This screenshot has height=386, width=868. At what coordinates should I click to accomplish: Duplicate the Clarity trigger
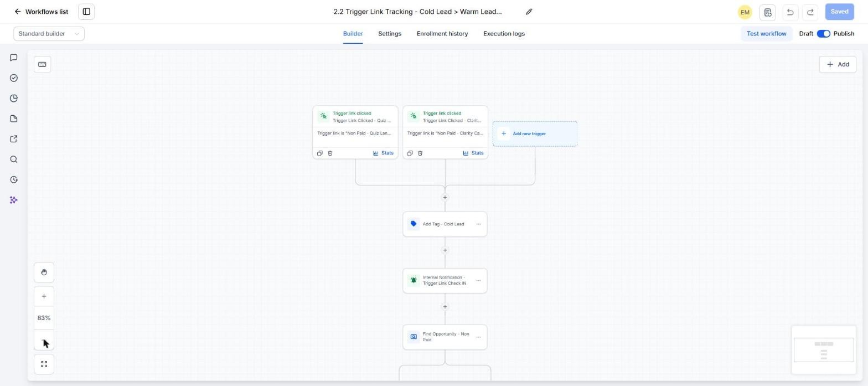point(410,153)
